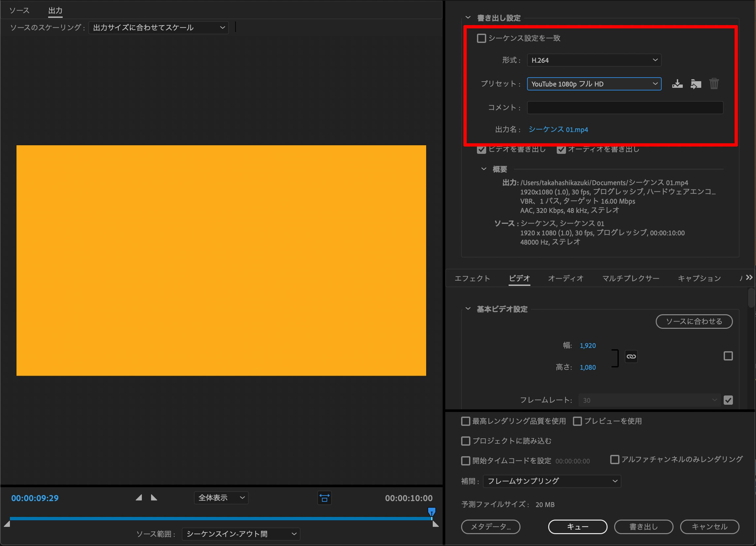756x546 pixels.
Task: Click the 書き出し button
Action: coord(643,527)
